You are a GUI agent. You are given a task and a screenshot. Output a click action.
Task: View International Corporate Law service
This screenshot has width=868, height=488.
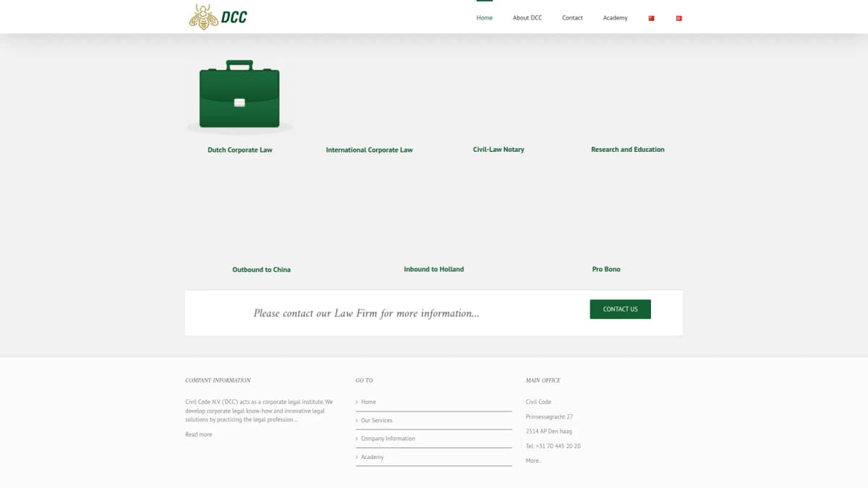(369, 150)
